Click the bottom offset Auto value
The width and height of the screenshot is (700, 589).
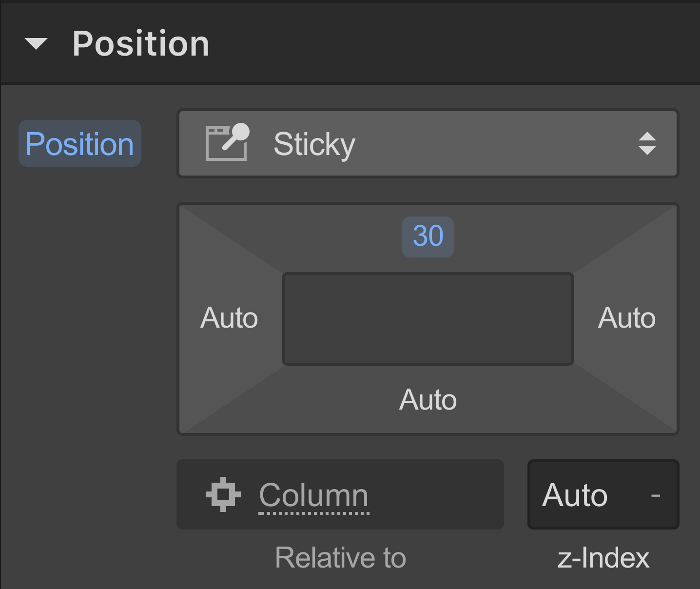428,400
